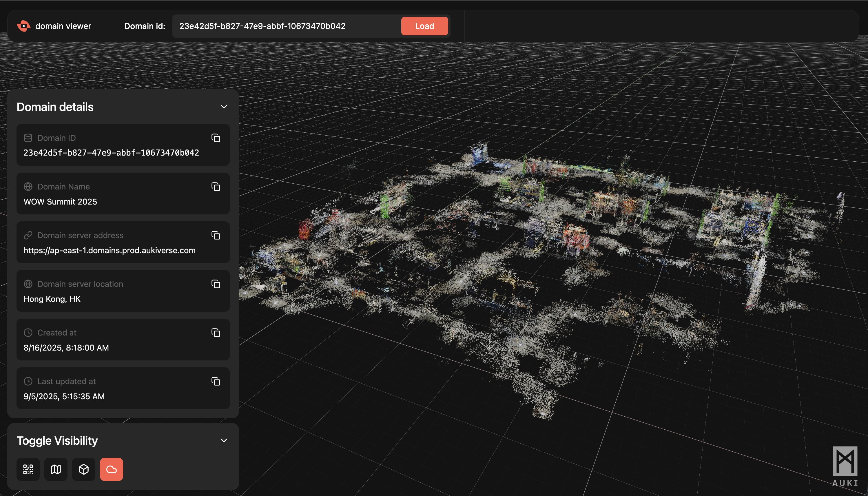Collapse the Toggle Visibility panel
The width and height of the screenshot is (868, 496).
pyautogui.click(x=224, y=440)
